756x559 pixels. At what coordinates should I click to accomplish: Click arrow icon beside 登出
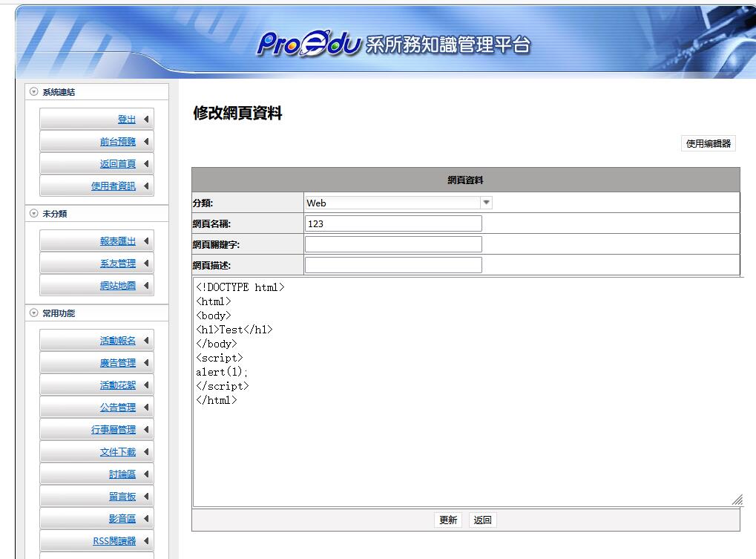coord(146,119)
